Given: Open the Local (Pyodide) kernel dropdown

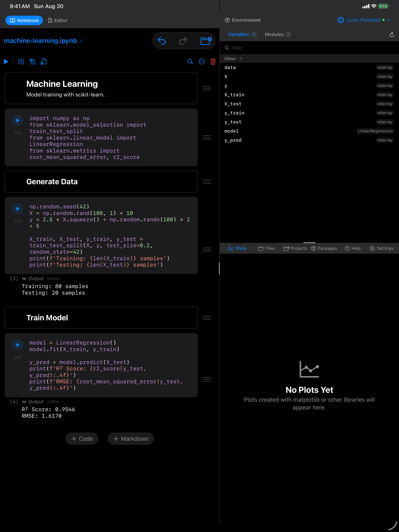Looking at the screenshot, I should coord(364,20).
